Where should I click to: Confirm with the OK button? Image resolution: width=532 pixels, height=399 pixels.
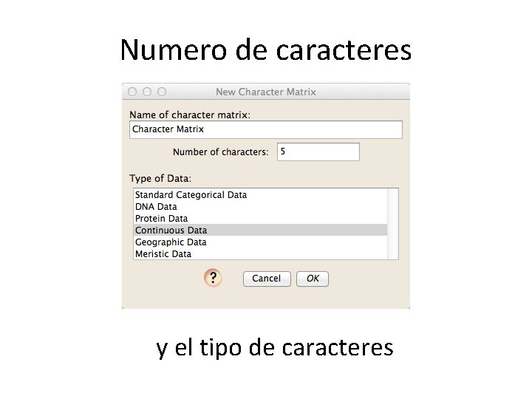pyautogui.click(x=313, y=279)
